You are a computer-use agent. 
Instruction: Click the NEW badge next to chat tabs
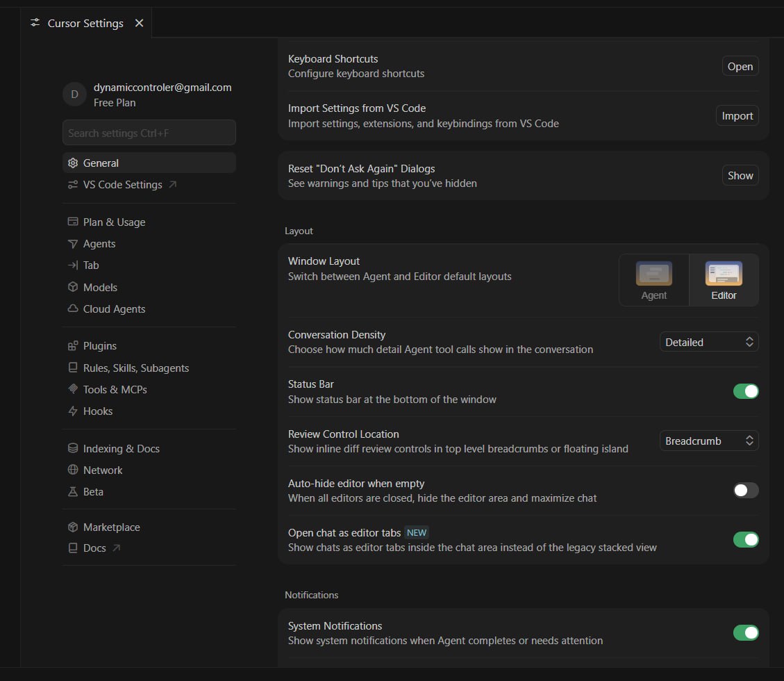click(417, 532)
